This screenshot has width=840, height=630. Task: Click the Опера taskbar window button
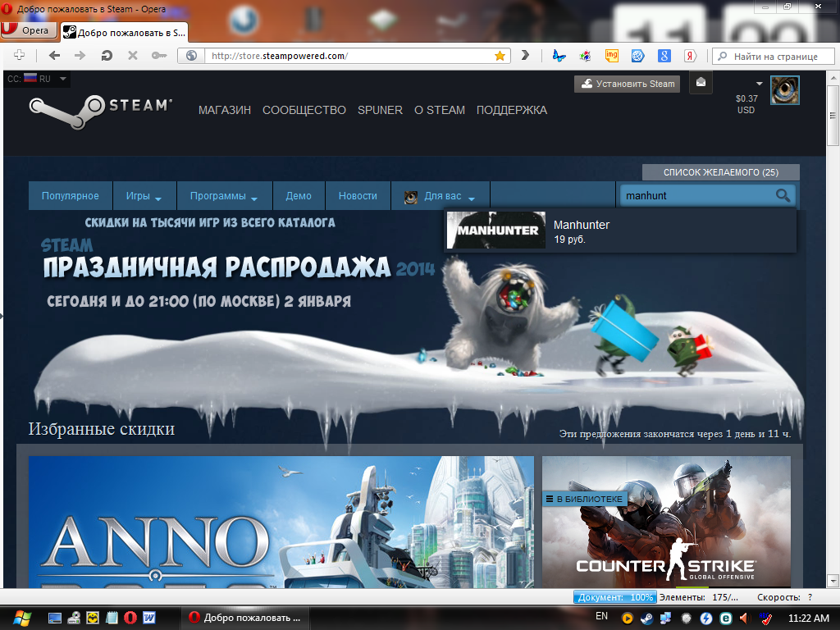click(x=247, y=618)
